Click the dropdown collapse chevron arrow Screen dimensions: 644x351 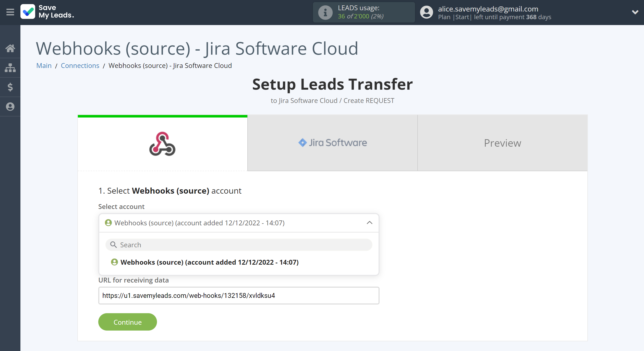(x=369, y=223)
